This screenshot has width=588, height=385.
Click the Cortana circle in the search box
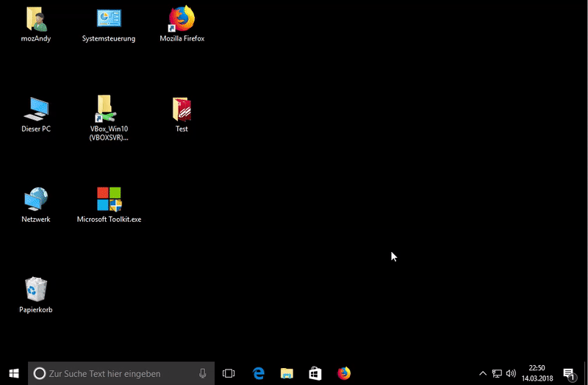(40, 373)
